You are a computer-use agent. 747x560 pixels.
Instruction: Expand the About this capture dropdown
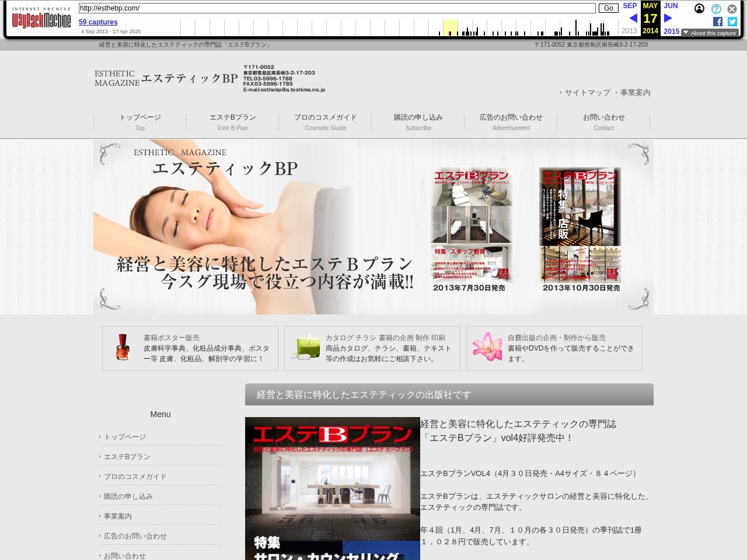(710, 33)
